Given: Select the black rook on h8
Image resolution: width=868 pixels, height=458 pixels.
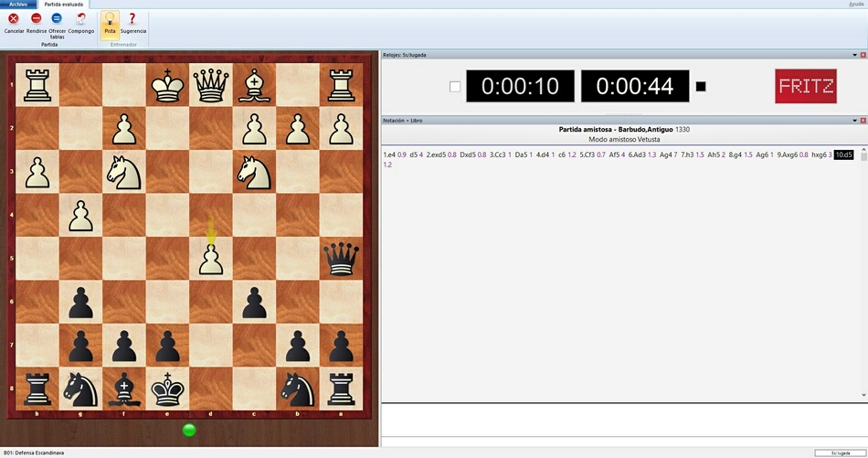Looking at the screenshot, I should 37,389.
